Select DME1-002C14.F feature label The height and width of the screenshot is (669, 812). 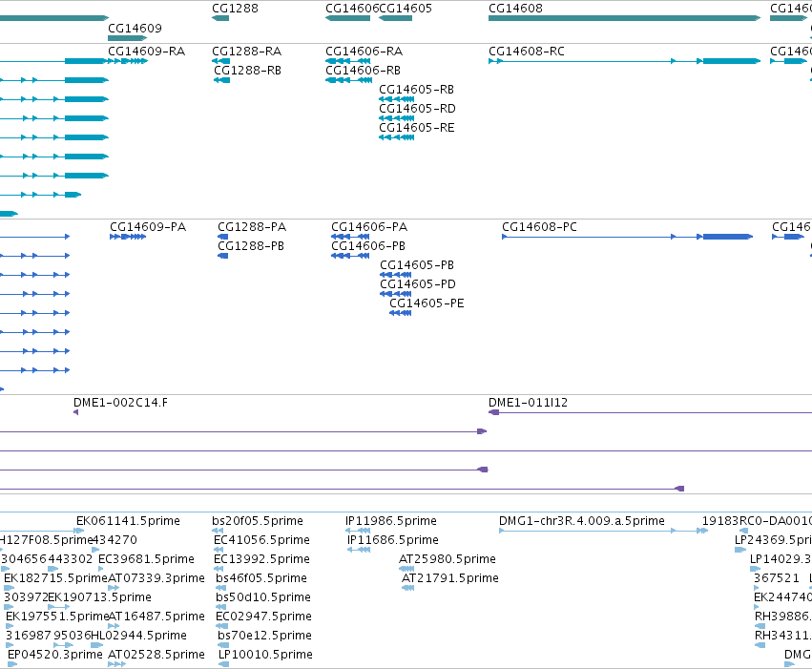[120, 403]
